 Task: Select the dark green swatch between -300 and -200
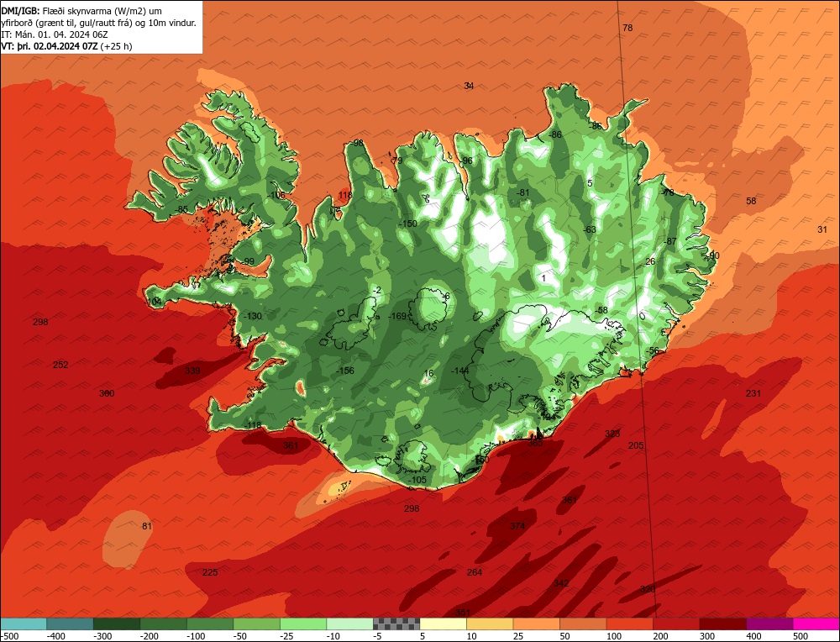[117, 624]
